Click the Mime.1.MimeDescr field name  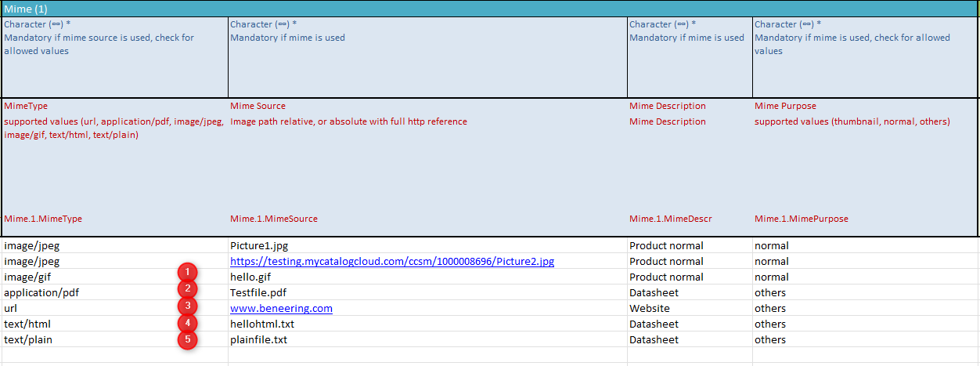[670, 219]
